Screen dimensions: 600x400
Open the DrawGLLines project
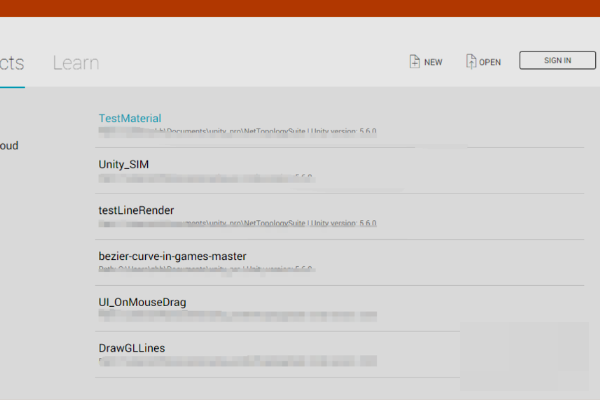click(x=132, y=348)
